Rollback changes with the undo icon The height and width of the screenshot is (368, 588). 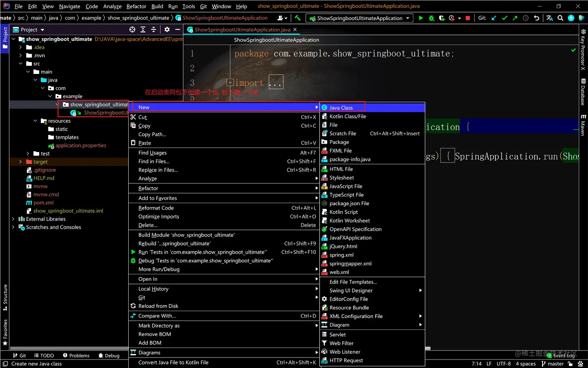pos(537,18)
